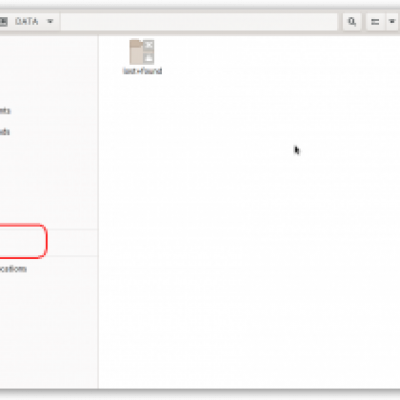Image resolution: width=400 pixels, height=400 pixels.
Task: Open search with the magnifier icon
Action: (352, 22)
